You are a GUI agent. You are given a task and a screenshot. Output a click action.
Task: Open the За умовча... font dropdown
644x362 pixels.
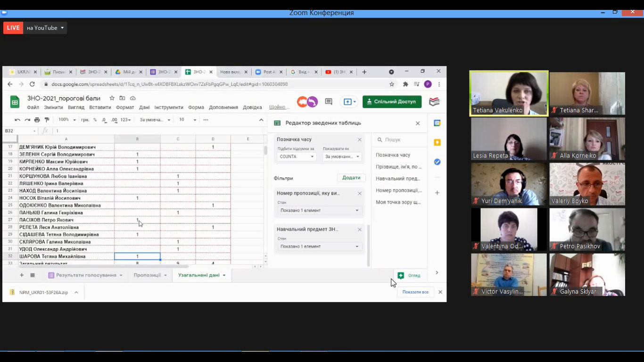[155, 120]
